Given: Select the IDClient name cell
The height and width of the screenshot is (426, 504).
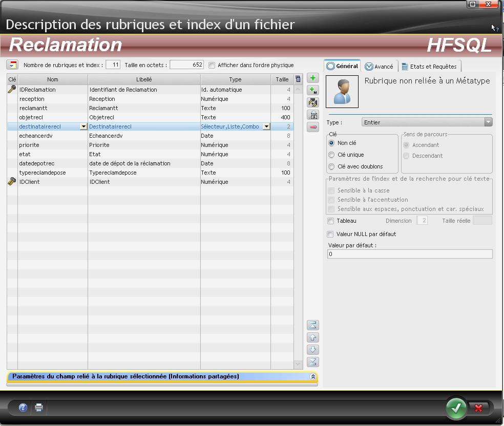Looking at the screenshot, I should [53, 182].
